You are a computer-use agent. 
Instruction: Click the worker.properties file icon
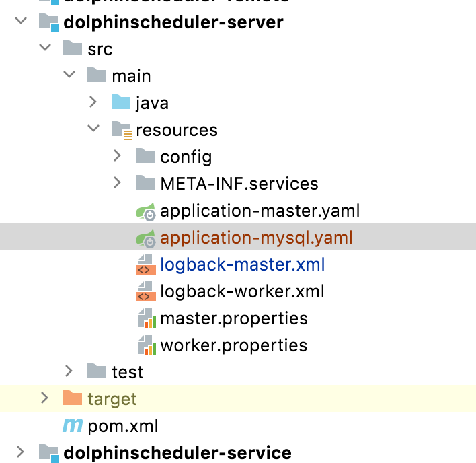pos(146,346)
